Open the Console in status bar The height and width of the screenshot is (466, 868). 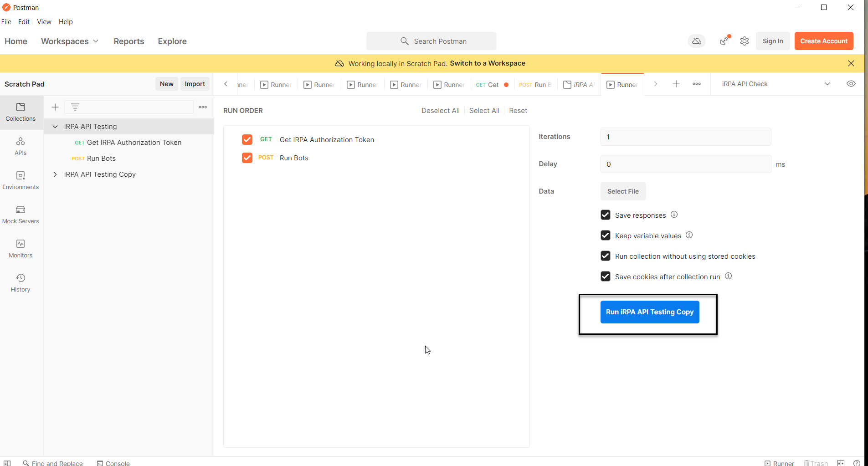(113, 463)
